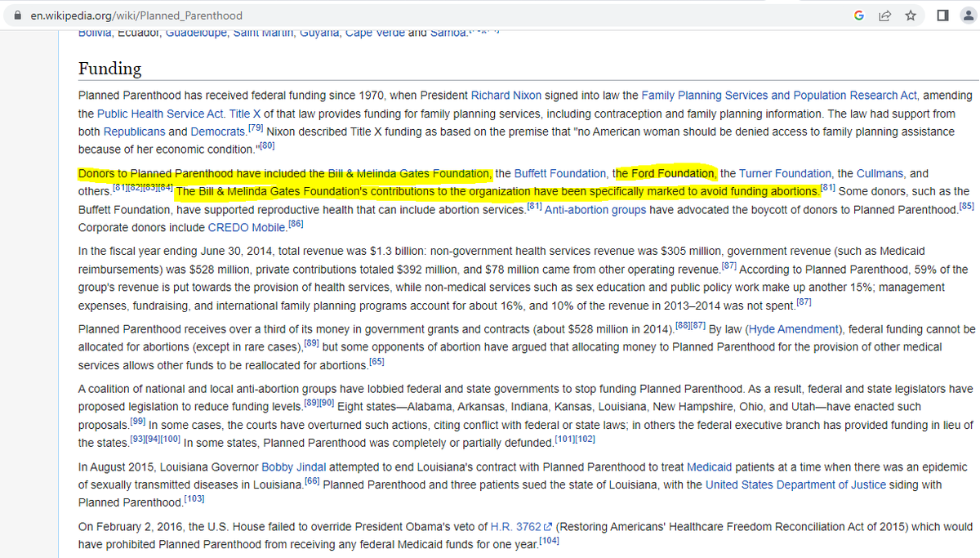This screenshot has height=558, width=980.
Task: Toggle the browser side panel icon
Action: 942,16
